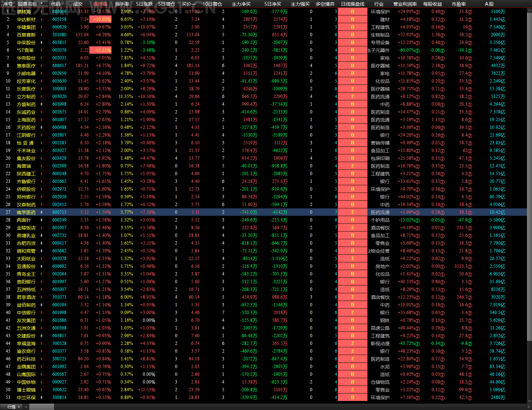
Task: Click stock code 003020 of 立方制药
Action: pos(59,97)
